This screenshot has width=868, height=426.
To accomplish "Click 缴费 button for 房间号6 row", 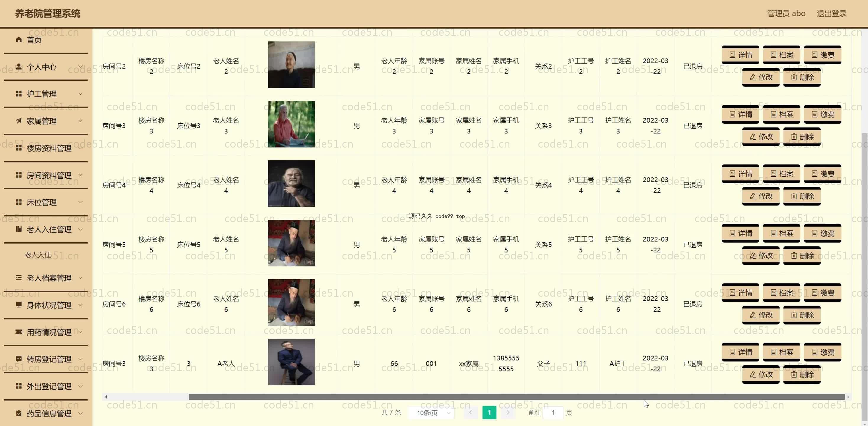I will pos(822,293).
